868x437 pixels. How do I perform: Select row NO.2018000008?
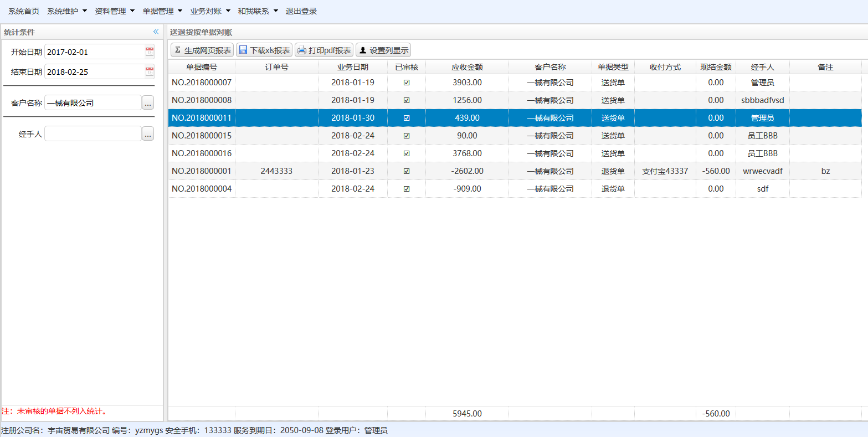pyautogui.click(x=515, y=100)
